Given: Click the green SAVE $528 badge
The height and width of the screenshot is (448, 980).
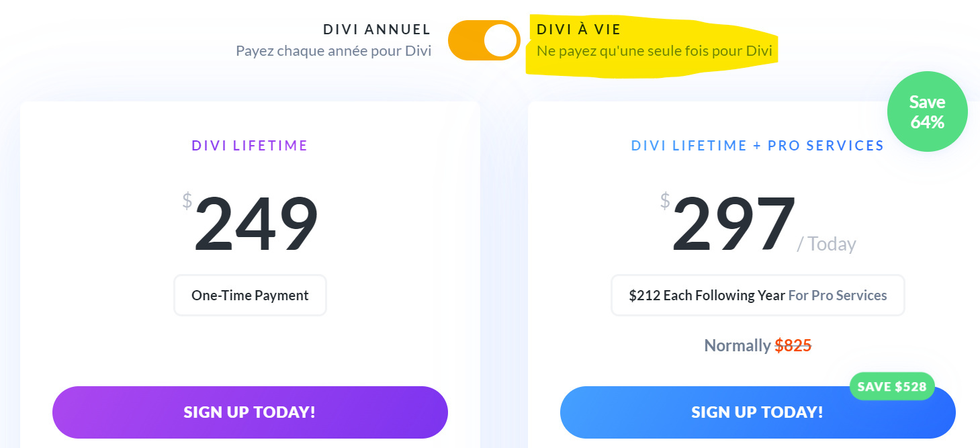Looking at the screenshot, I should tap(891, 386).
